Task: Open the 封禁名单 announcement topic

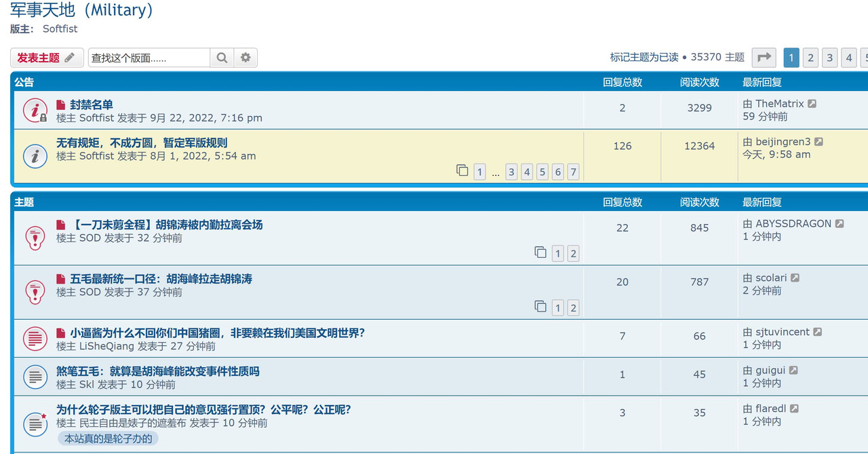Action: click(x=92, y=105)
